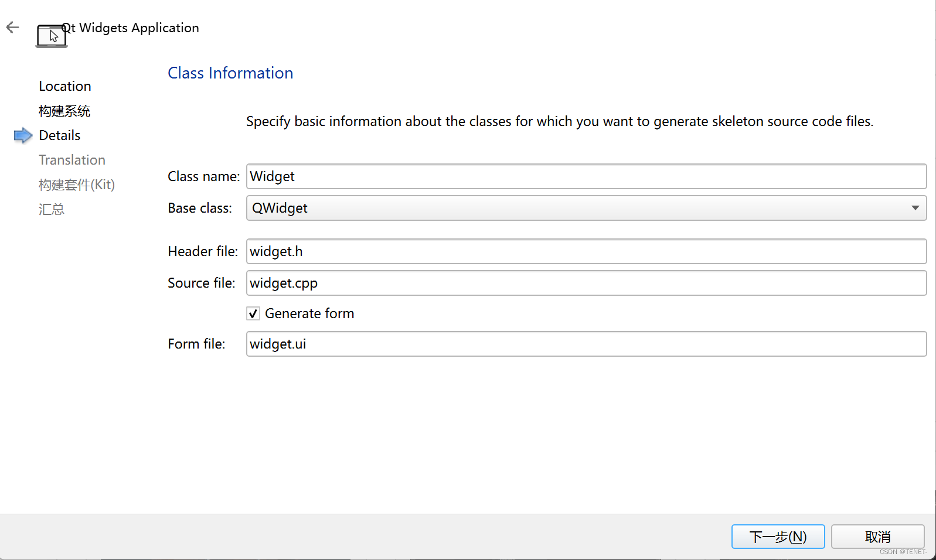Viewport: 936px width, 560px height.
Task: Select the 构建系统 step in sidebar
Action: tap(64, 111)
